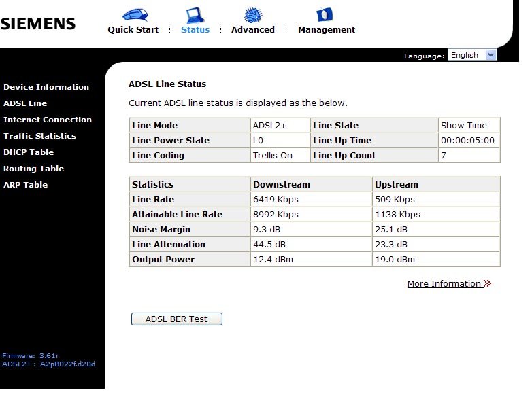
Task: Click downstream attenuation 44.5 dB
Action: (x=269, y=245)
